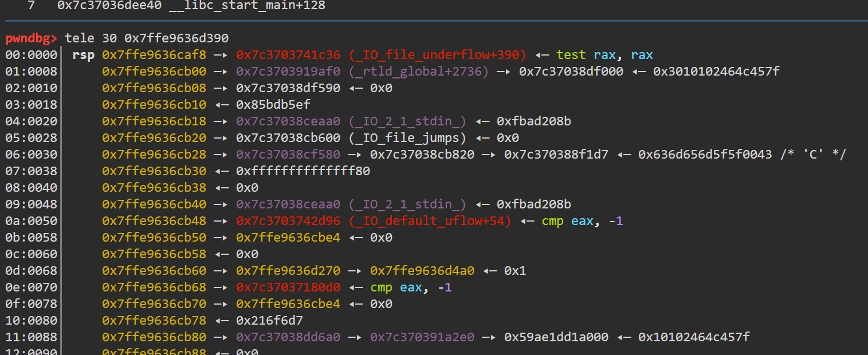Click the pwndbg> prompt text
Viewport: 868px width, 355px height.
(32, 38)
